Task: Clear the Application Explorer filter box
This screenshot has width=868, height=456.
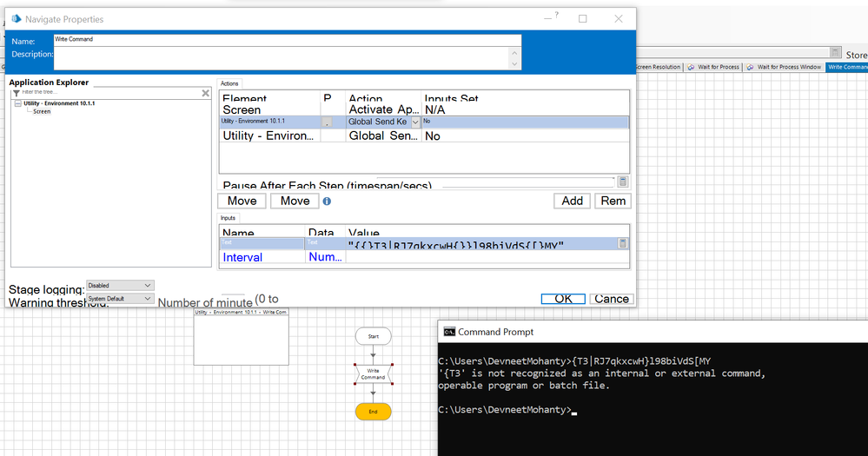Action: (x=205, y=93)
